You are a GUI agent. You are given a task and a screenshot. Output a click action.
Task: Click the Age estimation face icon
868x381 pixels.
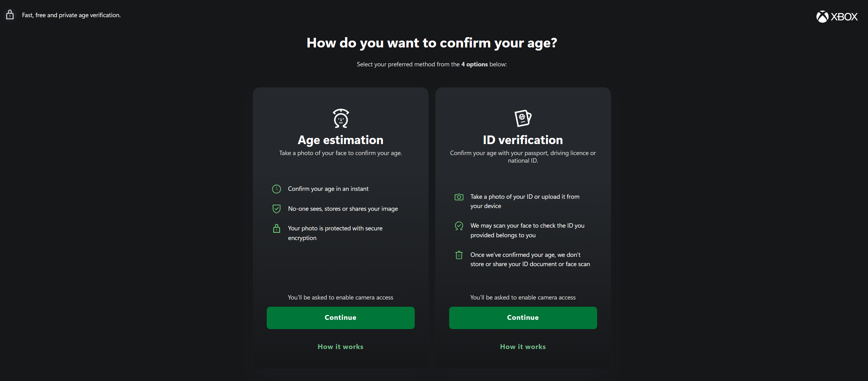pos(341,118)
